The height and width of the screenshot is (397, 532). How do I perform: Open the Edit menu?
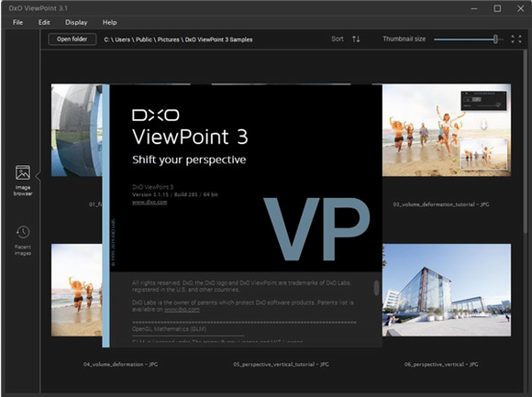(x=44, y=22)
